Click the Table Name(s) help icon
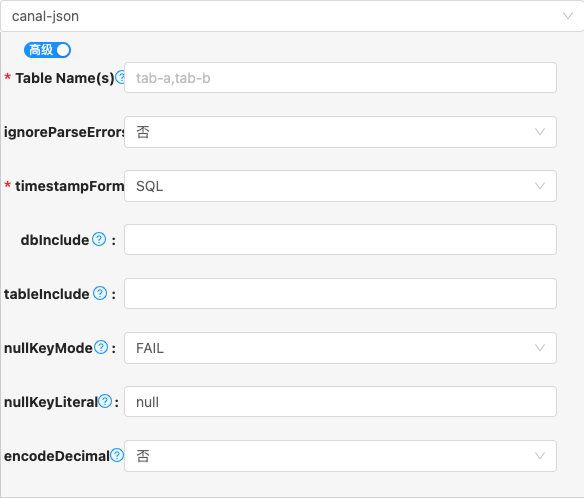Image resolution: width=584 pixels, height=498 pixels. click(x=120, y=77)
